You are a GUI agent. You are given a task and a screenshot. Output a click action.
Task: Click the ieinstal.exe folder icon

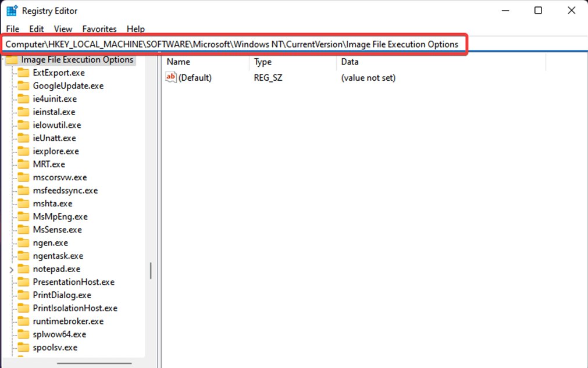coord(23,112)
